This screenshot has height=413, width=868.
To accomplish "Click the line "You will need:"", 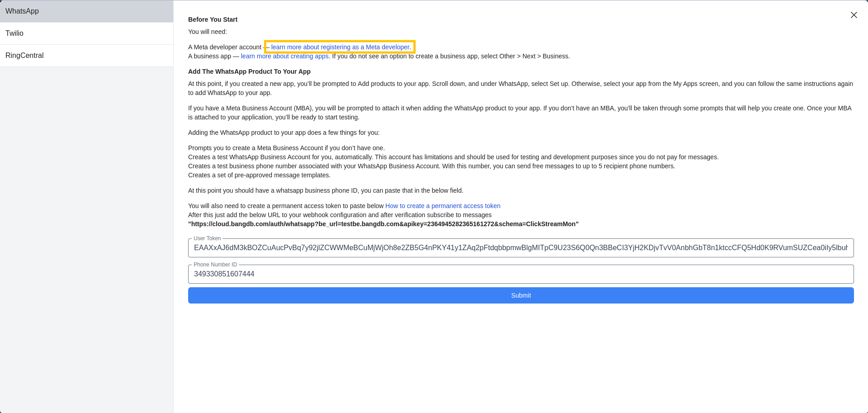I will [208, 32].
